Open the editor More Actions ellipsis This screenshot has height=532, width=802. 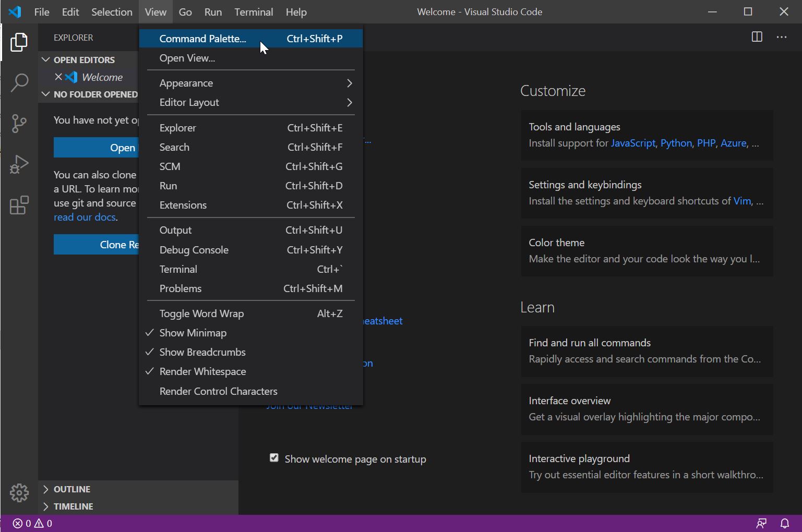pyautogui.click(x=781, y=37)
